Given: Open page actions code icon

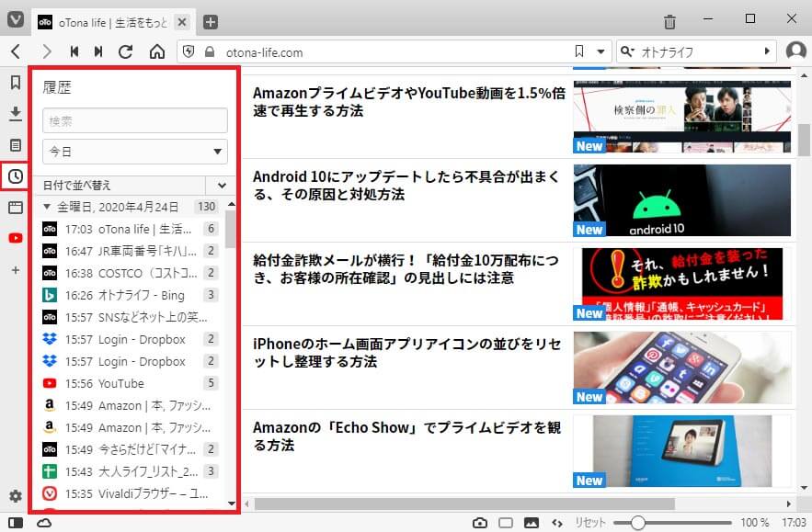Looking at the screenshot, I should click(557, 523).
